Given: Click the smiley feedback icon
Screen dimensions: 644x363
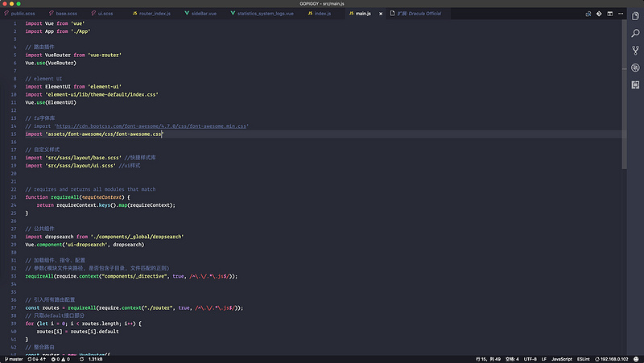Looking at the screenshot, I should tap(636, 359).
